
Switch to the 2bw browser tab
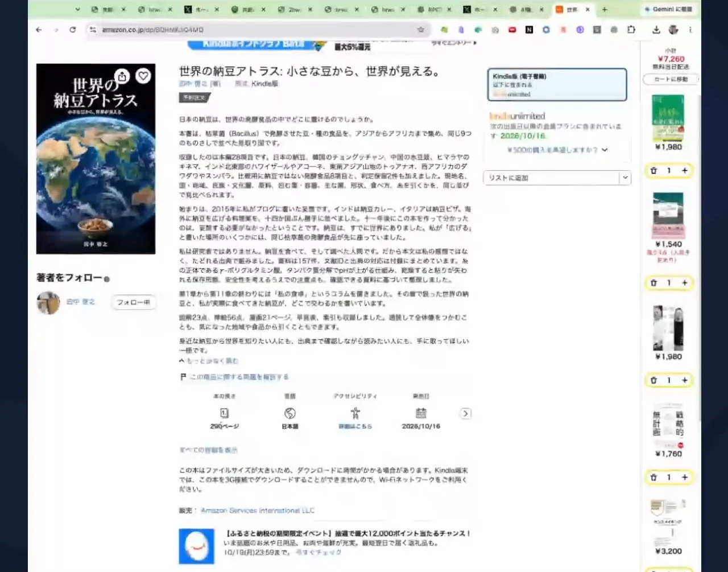296,10
